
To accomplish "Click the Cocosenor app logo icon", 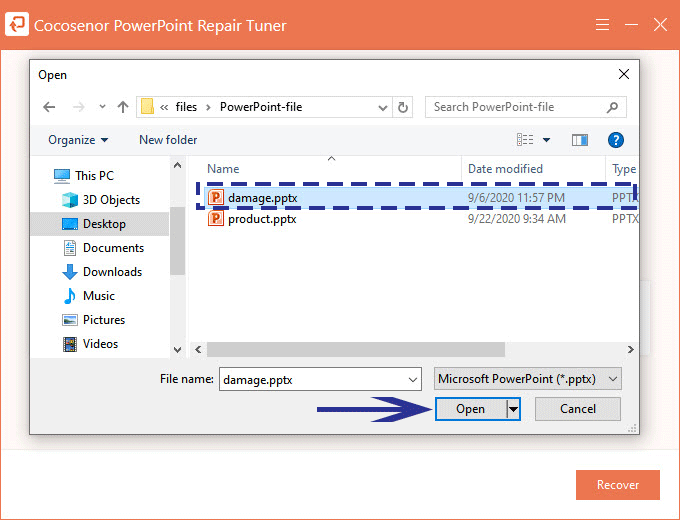I will pyautogui.click(x=17, y=24).
